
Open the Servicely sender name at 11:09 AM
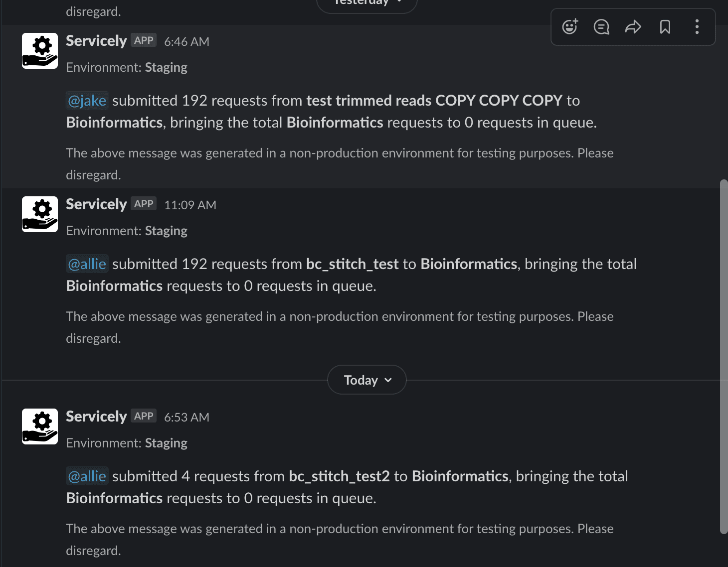coord(96,204)
